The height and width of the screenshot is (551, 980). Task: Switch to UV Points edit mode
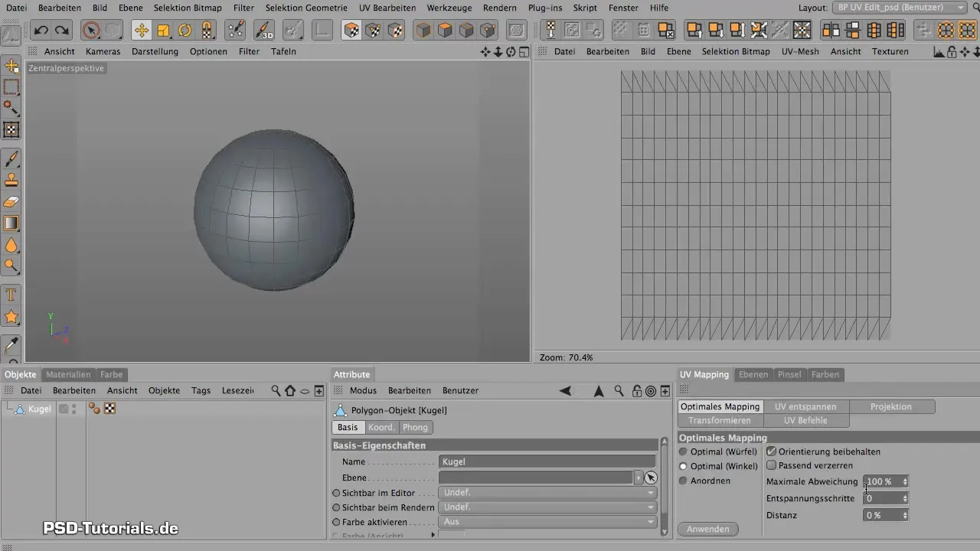(374, 31)
